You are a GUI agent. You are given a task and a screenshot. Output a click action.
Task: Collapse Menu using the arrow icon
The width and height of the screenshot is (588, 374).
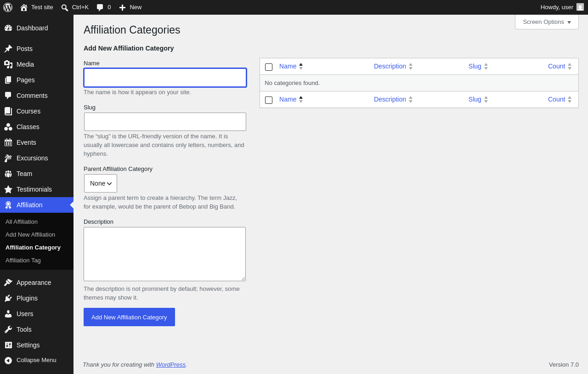(x=8, y=360)
